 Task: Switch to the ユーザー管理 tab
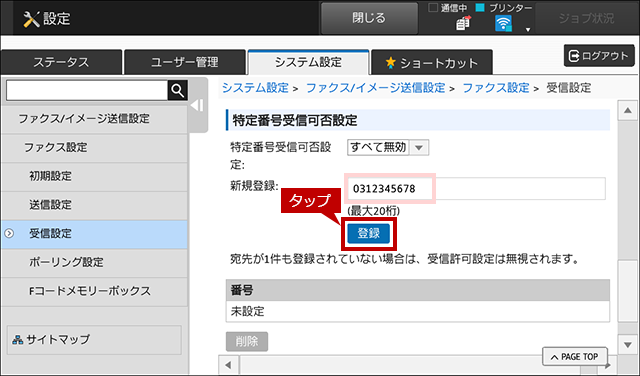pos(184,62)
